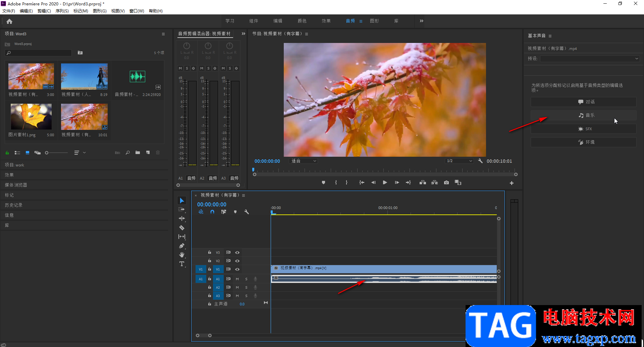Switch to 图形 workspace tab
Screen dimensions: 644x347
coord(374,21)
